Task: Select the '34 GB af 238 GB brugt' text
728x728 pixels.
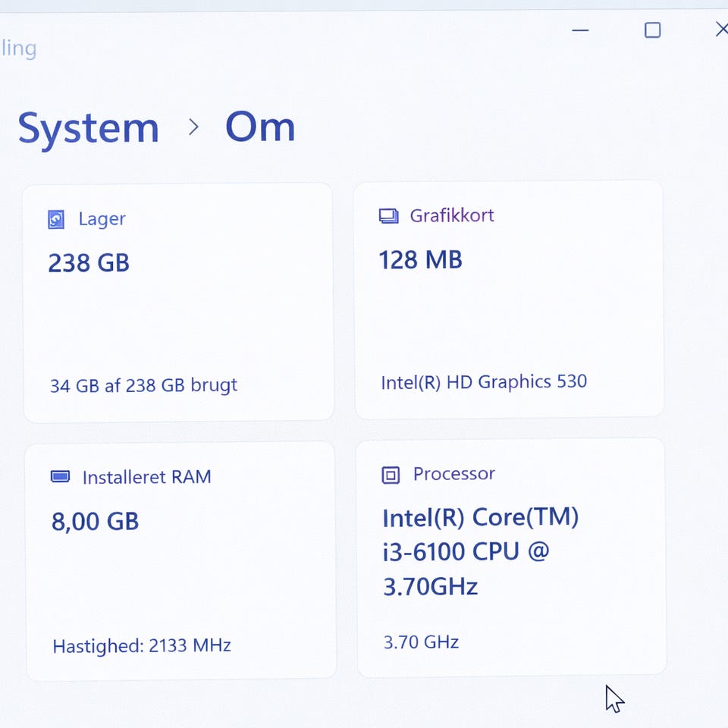Action: pos(143,385)
